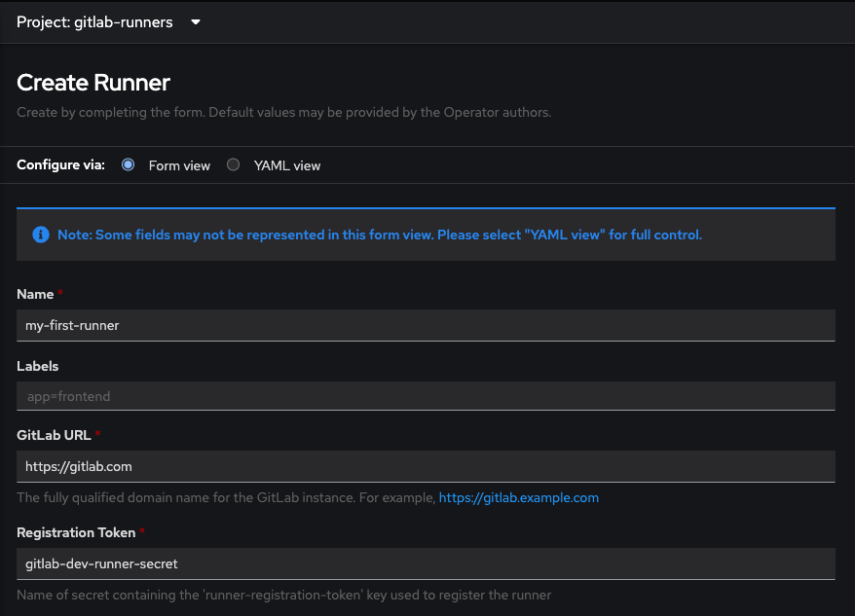Image resolution: width=855 pixels, height=616 pixels.
Task: Open the Project: gitlab-runners dropdown
Action: pyautogui.click(x=108, y=22)
